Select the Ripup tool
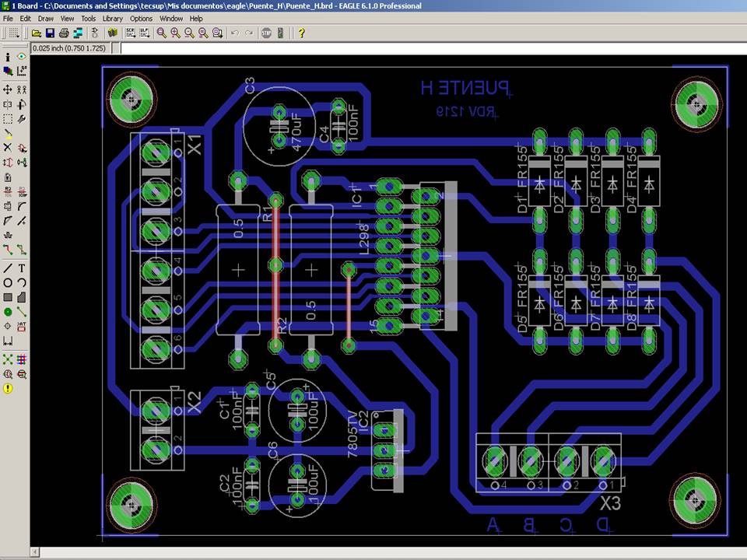Viewport: 747px width, 560px height. 22,250
